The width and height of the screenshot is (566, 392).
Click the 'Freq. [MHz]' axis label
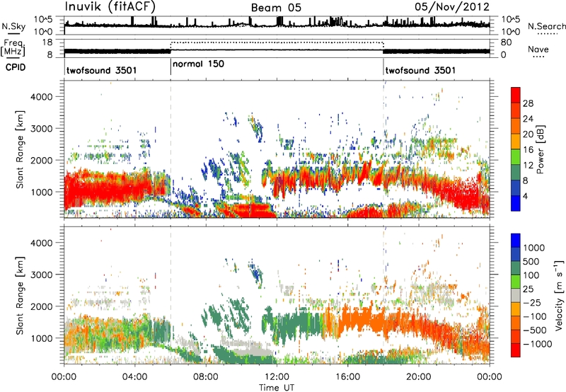(13, 48)
